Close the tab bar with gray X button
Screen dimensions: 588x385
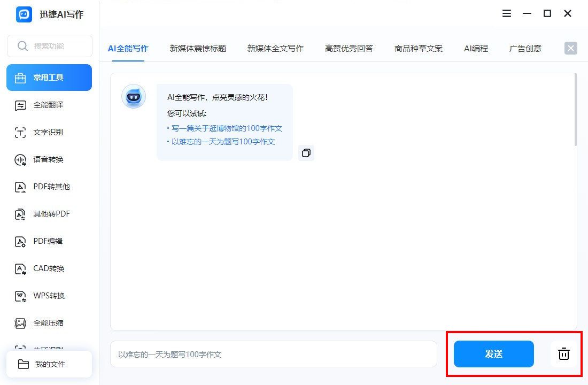(571, 48)
